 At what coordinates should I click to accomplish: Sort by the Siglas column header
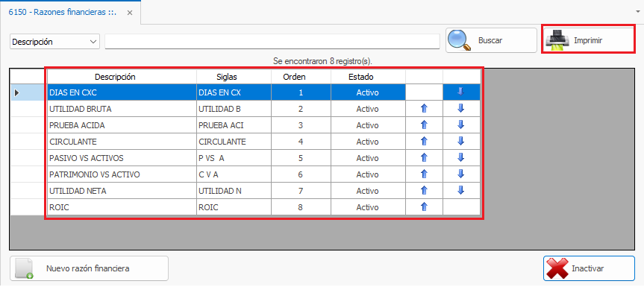[x=234, y=77]
